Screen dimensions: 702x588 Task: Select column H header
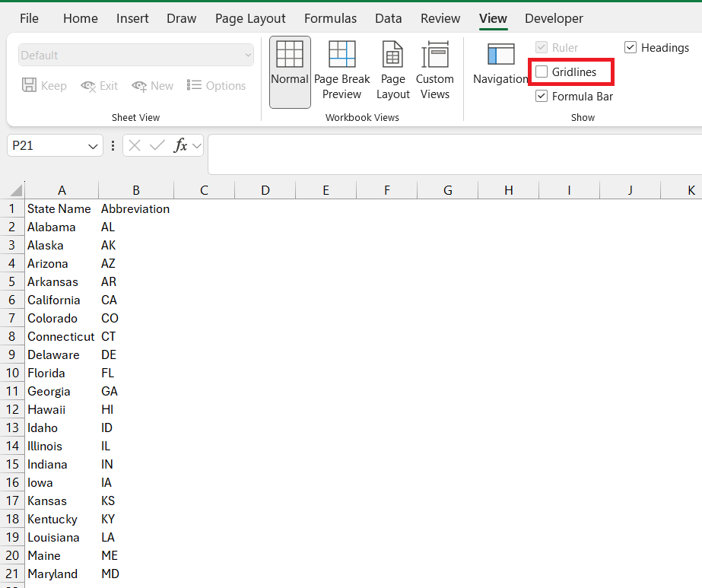click(x=509, y=190)
